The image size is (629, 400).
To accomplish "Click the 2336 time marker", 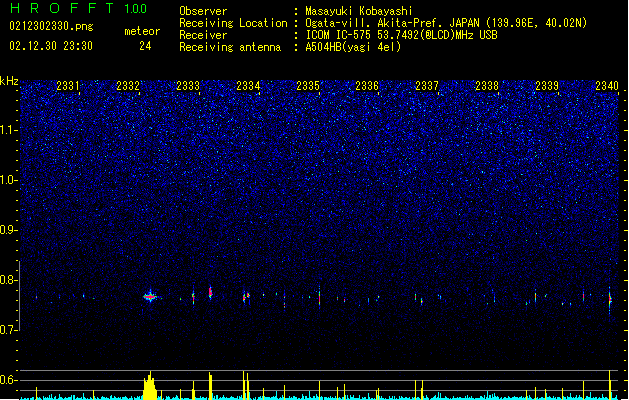I will [367, 86].
